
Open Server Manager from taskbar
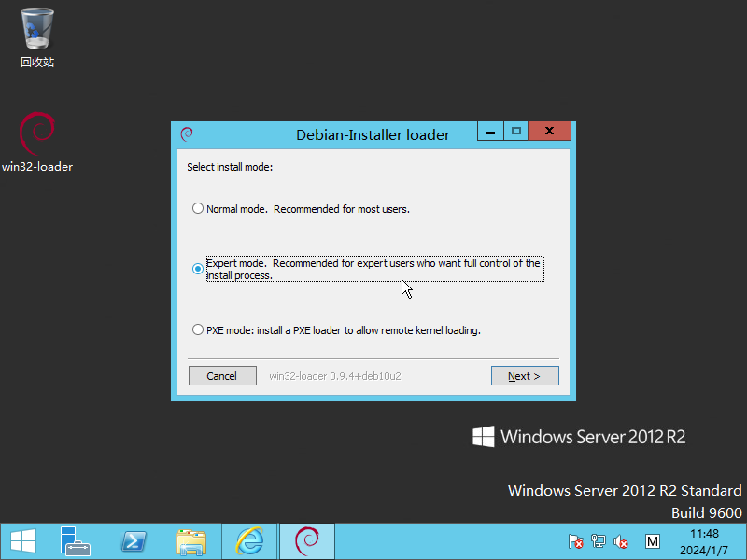coord(76,541)
